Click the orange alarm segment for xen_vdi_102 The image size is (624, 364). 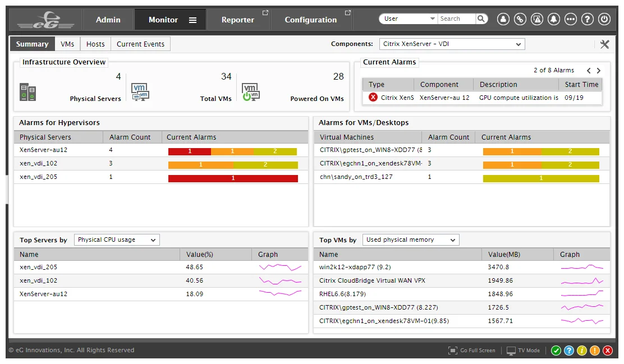click(x=200, y=165)
